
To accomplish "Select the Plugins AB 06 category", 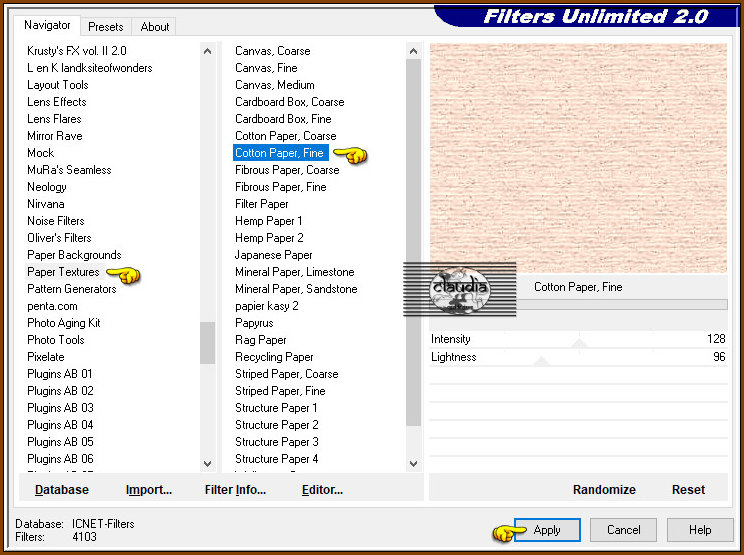I will point(60,459).
